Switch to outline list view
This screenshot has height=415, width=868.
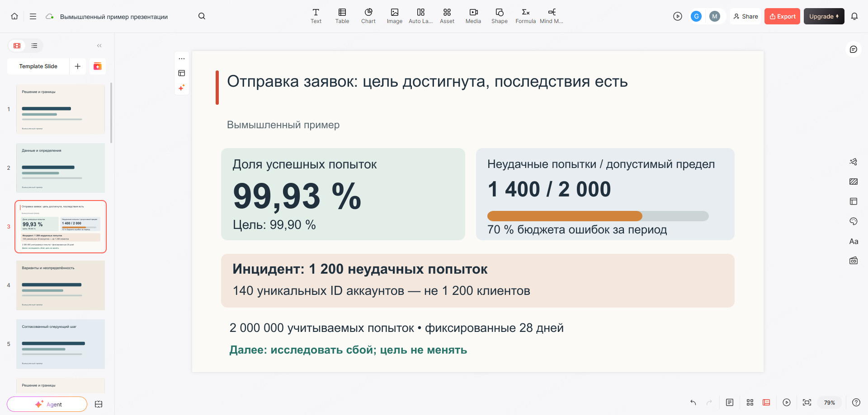34,46
